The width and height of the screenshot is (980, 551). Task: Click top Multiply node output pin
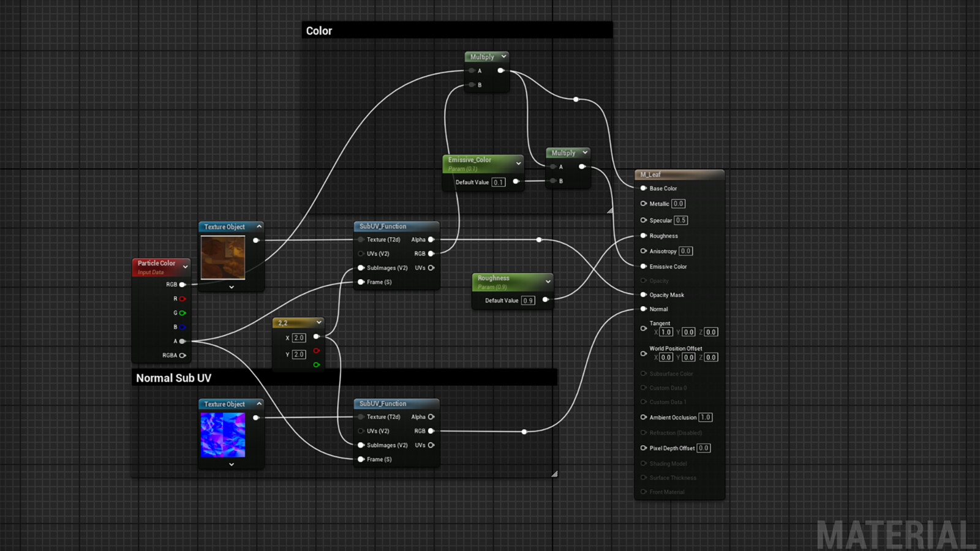click(501, 70)
